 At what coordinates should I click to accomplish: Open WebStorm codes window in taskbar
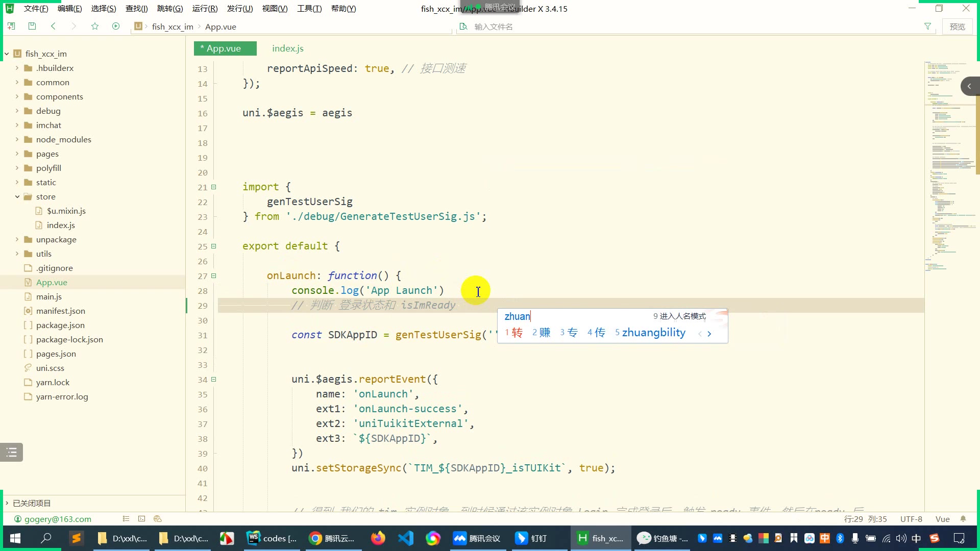(x=272, y=538)
